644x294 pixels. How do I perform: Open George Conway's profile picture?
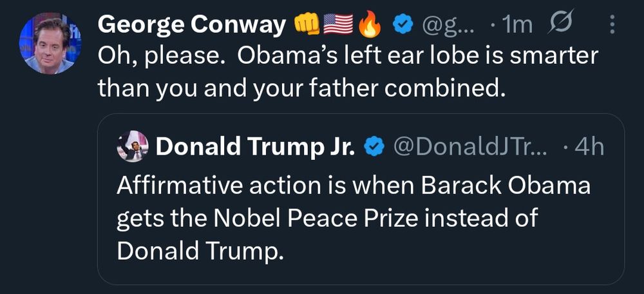tap(50, 43)
